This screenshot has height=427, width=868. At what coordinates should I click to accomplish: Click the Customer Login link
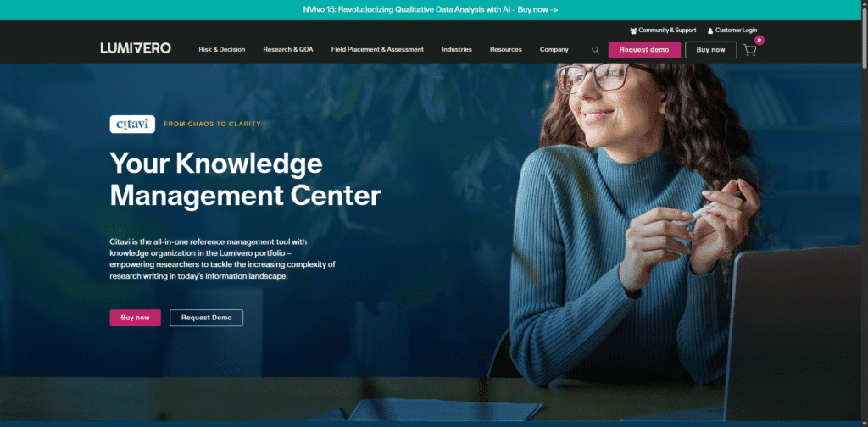(737, 30)
